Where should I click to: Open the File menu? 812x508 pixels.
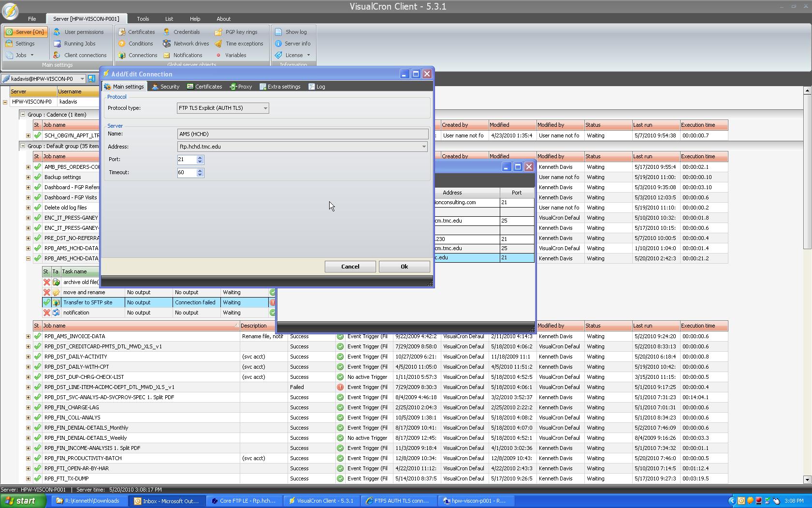pos(32,19)
